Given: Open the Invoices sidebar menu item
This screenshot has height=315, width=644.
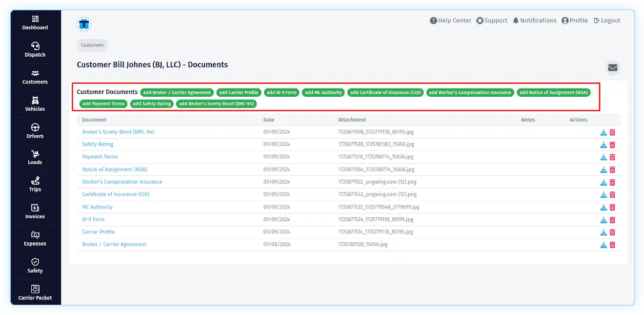Looking at the screenshot, I should point(35,211).
